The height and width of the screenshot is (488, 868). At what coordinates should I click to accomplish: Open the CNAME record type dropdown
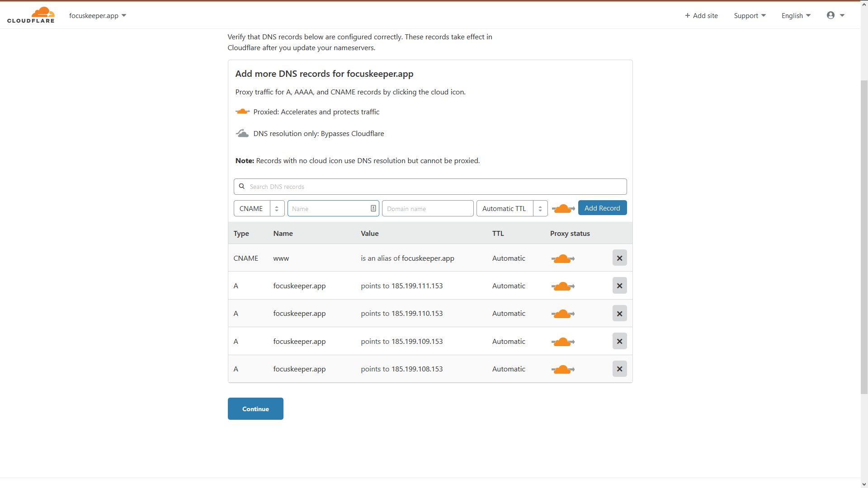click(259, 208)
